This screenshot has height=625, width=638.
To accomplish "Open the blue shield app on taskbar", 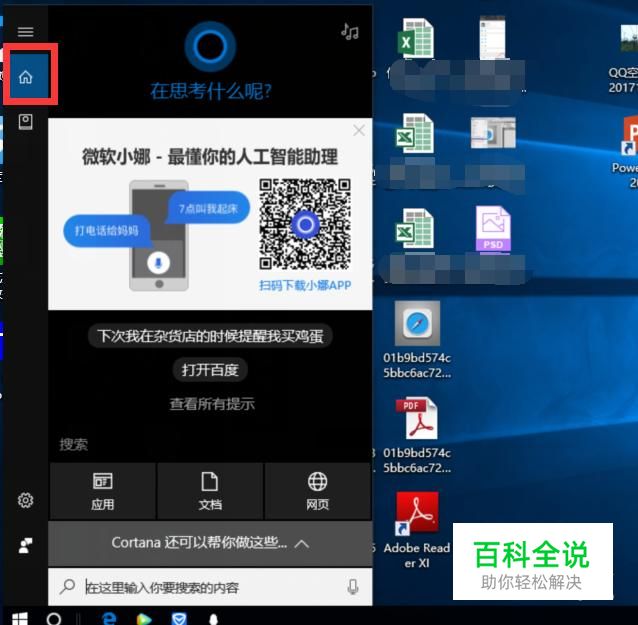I will point(179,619).
